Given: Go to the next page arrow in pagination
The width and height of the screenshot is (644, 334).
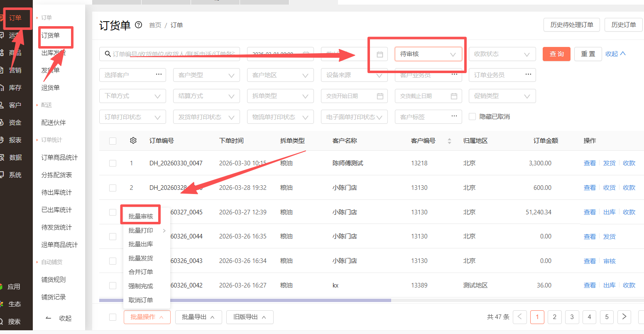Looking at the screenshot, I should (x=624, y=317).
